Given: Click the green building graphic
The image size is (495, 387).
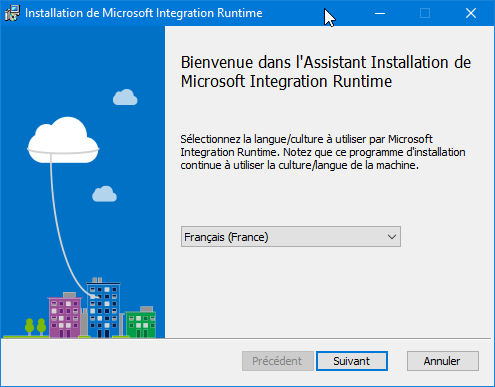Looking at the screenshot, I should (140, 322).
